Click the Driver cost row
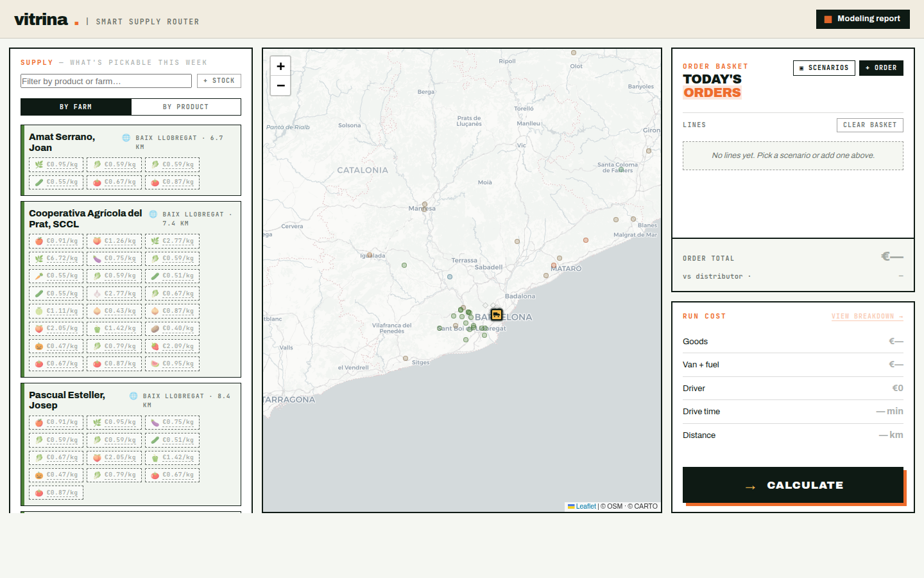 pos(793,389)
